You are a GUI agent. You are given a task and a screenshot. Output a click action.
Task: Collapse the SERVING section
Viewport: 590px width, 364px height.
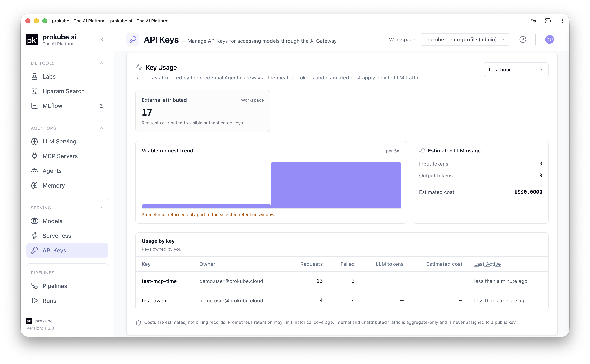[102, 208]
